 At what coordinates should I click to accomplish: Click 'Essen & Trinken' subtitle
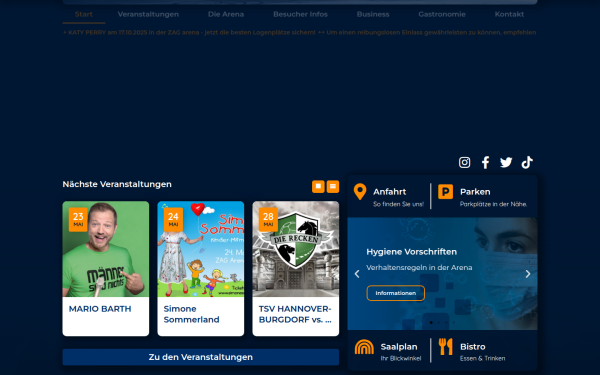(482, 359)
